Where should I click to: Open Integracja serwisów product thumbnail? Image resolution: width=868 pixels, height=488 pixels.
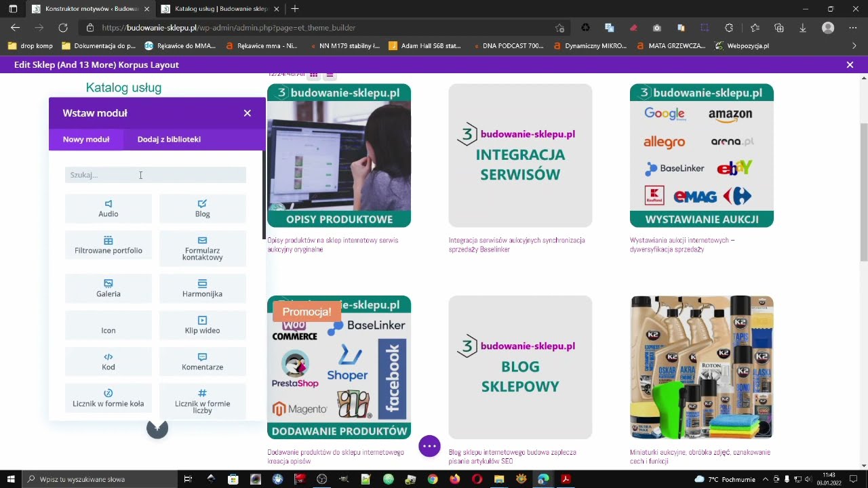click(x=520, y=155)
